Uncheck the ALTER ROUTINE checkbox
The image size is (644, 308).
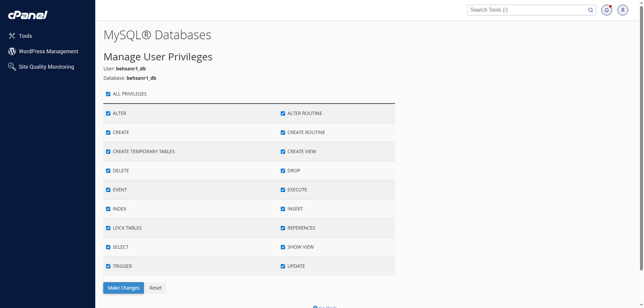pos(283,114)
